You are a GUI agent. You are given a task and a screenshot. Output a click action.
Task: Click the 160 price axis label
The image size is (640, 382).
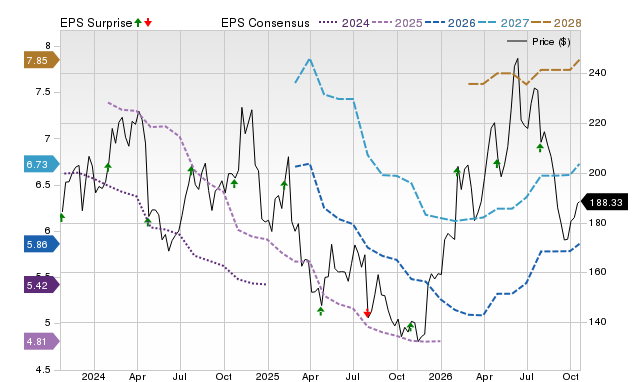pyautogui.click(x=597, y=272)
